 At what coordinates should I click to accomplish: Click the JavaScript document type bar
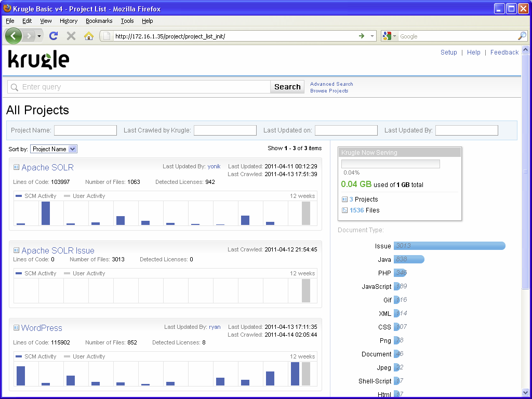(397, 286)
